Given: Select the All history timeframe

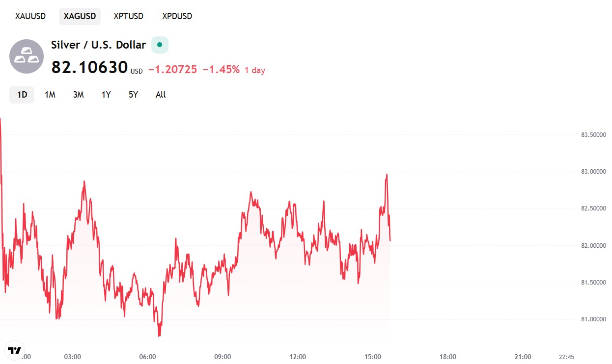Looking at the screenshot, I should [160, 94].
